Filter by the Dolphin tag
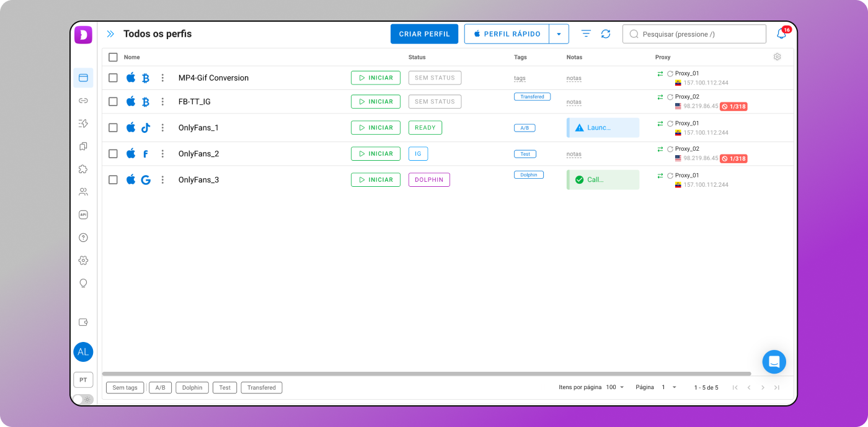This screenshot has width=868, height=427. [x=192, y=388]
